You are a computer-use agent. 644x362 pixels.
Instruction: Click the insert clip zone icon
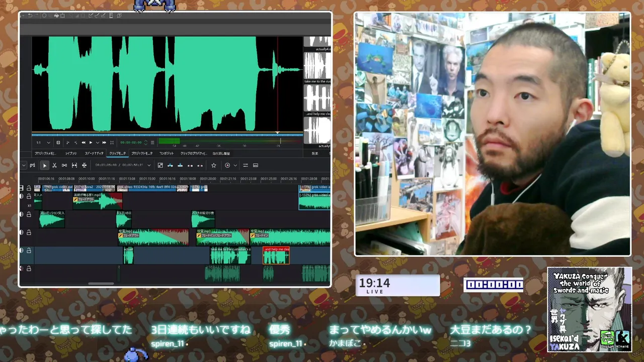(170, 165)
